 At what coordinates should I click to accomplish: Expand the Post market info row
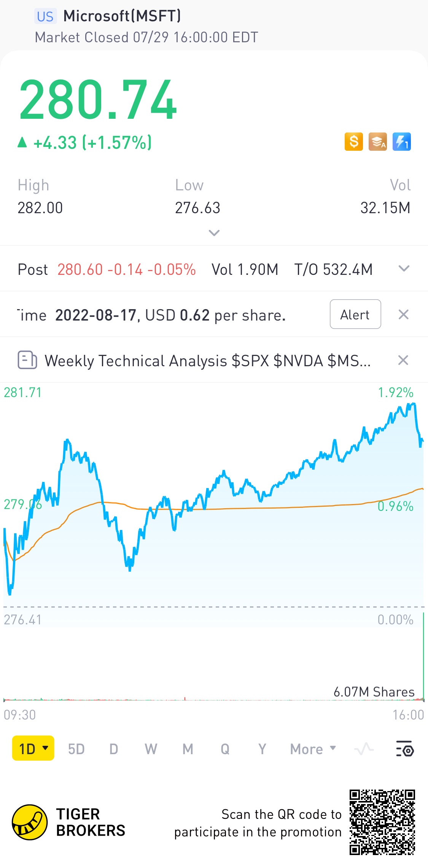pos(404,269)
